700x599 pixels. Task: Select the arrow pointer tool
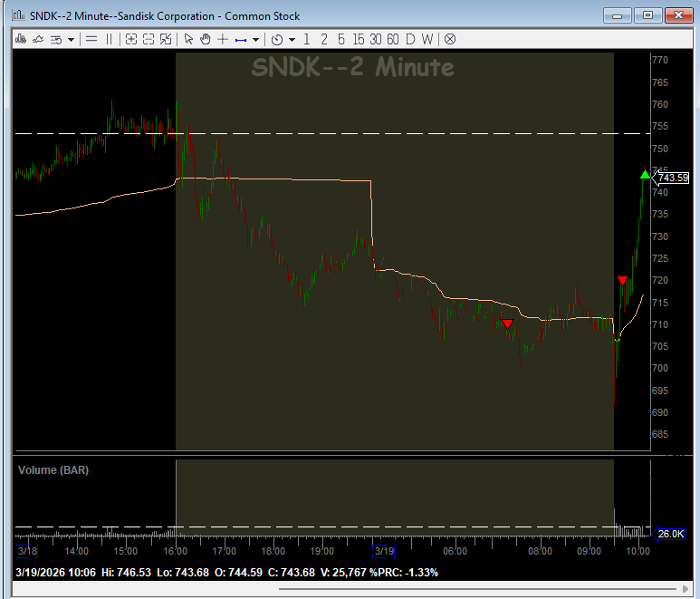(188, 39)
